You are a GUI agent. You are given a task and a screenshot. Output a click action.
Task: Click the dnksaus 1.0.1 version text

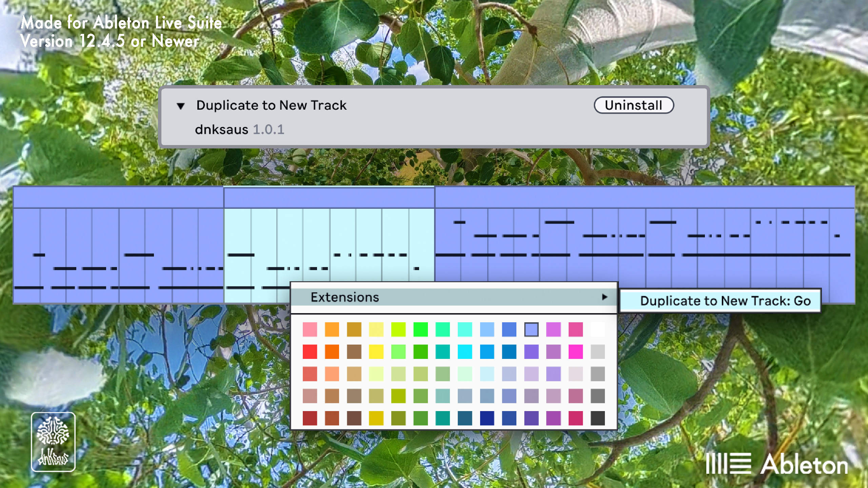239,129
